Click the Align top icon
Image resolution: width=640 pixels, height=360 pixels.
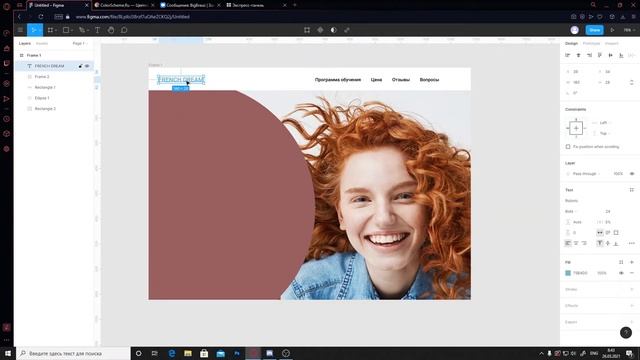(600, 55)
